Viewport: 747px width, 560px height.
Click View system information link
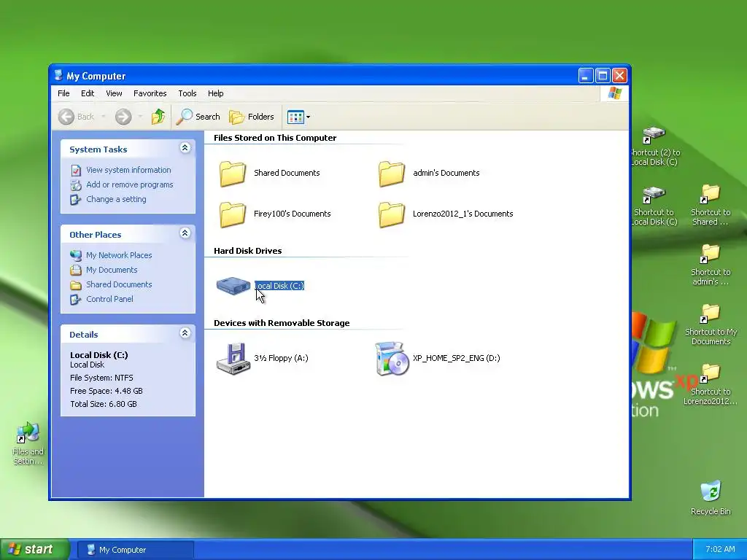[x=128, y=170]
